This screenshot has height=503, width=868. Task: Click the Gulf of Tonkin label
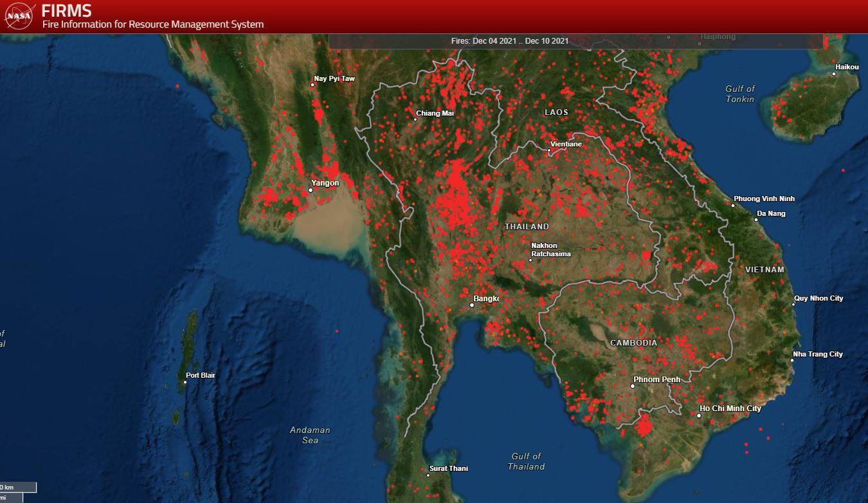pyautogui.click(x=740, y=94)
